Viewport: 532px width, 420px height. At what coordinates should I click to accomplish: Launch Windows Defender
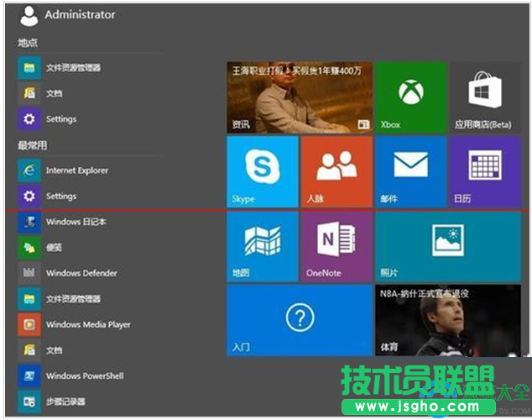coord(67,273)
